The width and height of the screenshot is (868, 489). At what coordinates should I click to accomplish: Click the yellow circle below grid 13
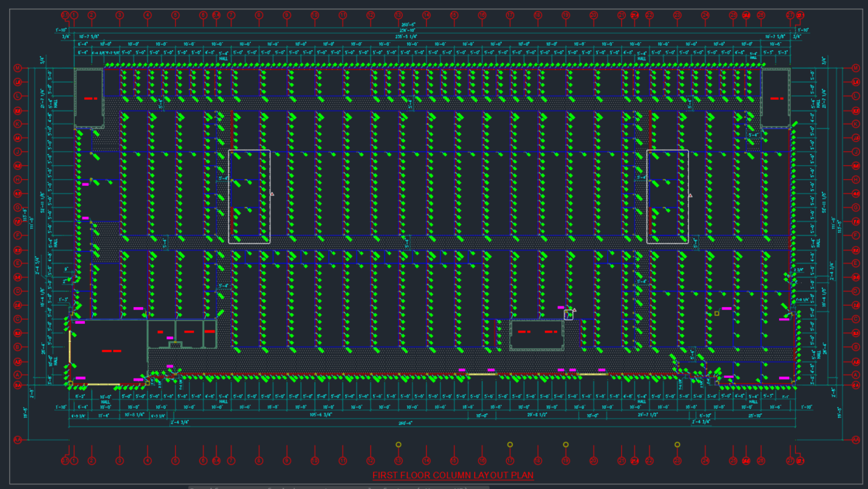(x=399, y=445)
